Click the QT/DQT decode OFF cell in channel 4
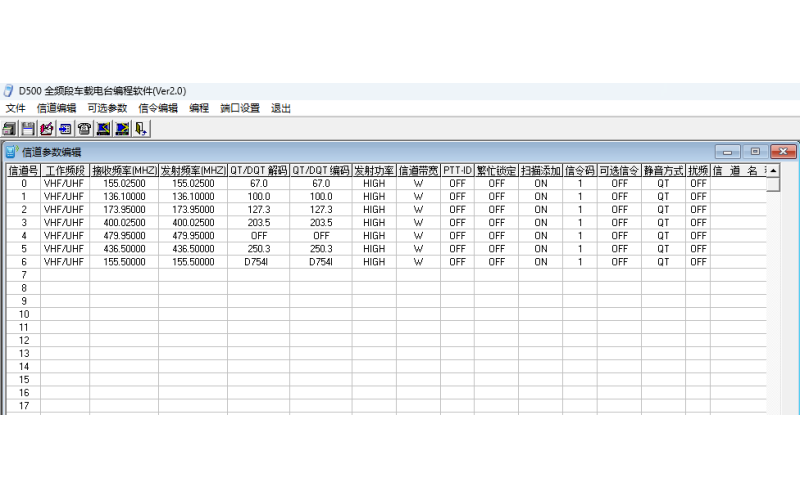800x500 pixels. (258, 236)
